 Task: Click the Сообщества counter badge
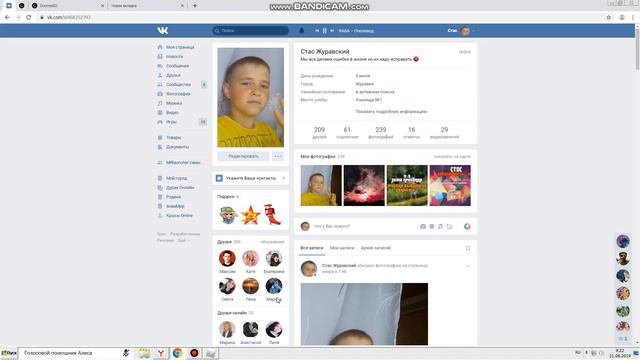click(x=204, y=84)
